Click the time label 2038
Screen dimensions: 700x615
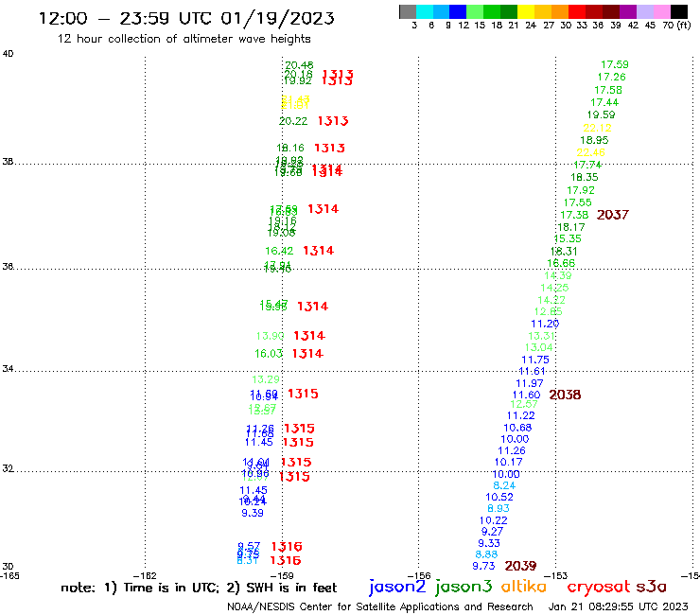click(x=565, y=395)
